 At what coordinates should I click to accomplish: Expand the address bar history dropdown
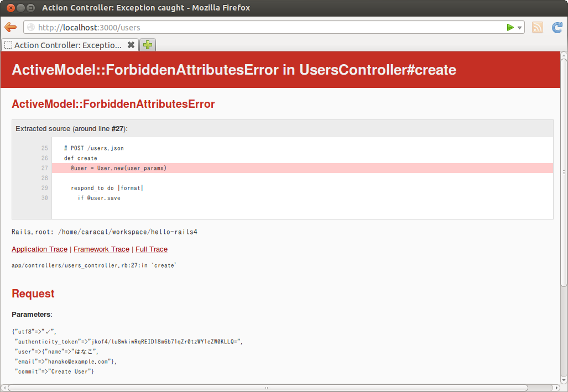pyautogui.click(x=520, y=28)
